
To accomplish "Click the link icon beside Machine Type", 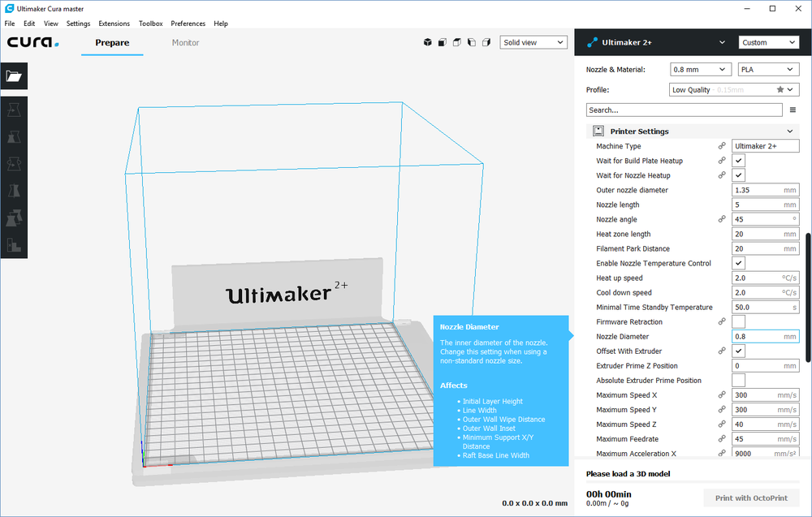I will [x=722, y=146].
